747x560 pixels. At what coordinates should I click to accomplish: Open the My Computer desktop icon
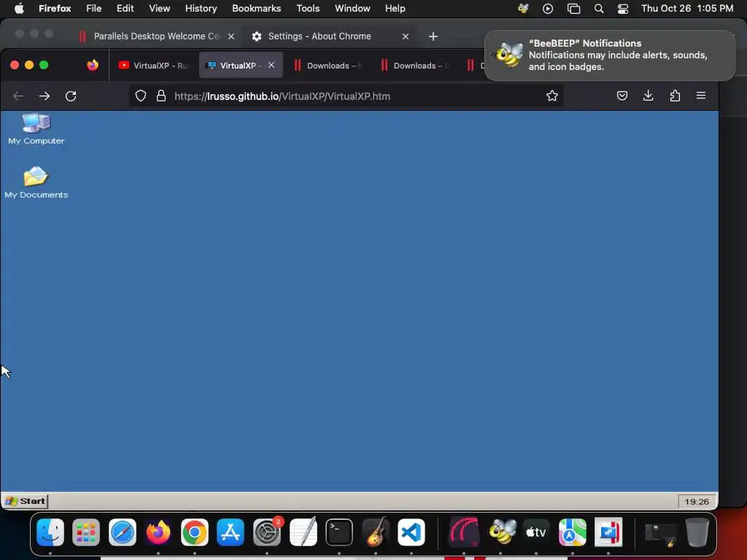36,128
